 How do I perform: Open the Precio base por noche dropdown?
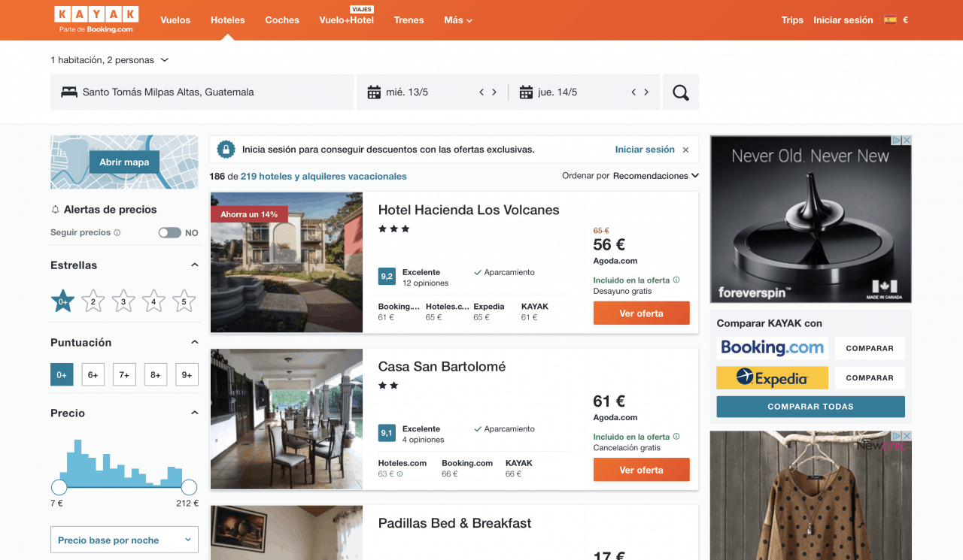[x=124, y=540]
